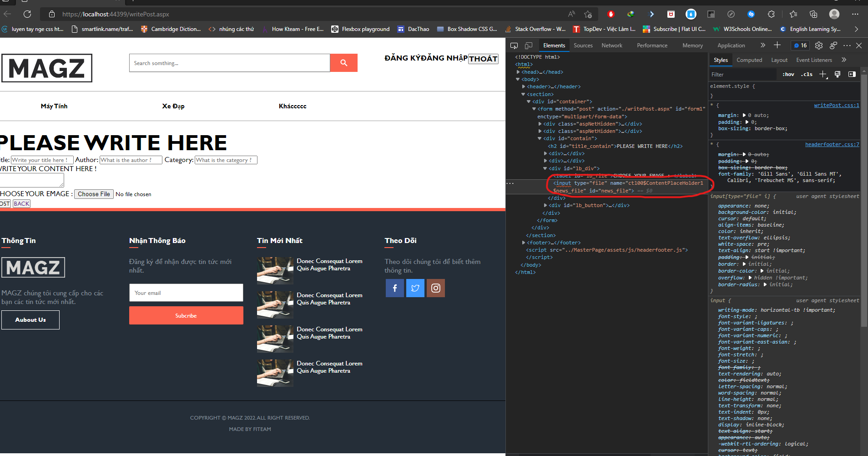Screen dimensions: 868x456
Task: Open the first Donec Consequat Lorem thumbnail
Action: pyautogui.click(x=275, y=270)
